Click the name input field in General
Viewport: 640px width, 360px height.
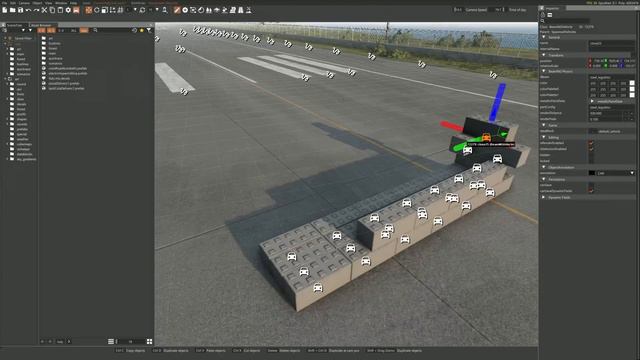coord(611,43)
